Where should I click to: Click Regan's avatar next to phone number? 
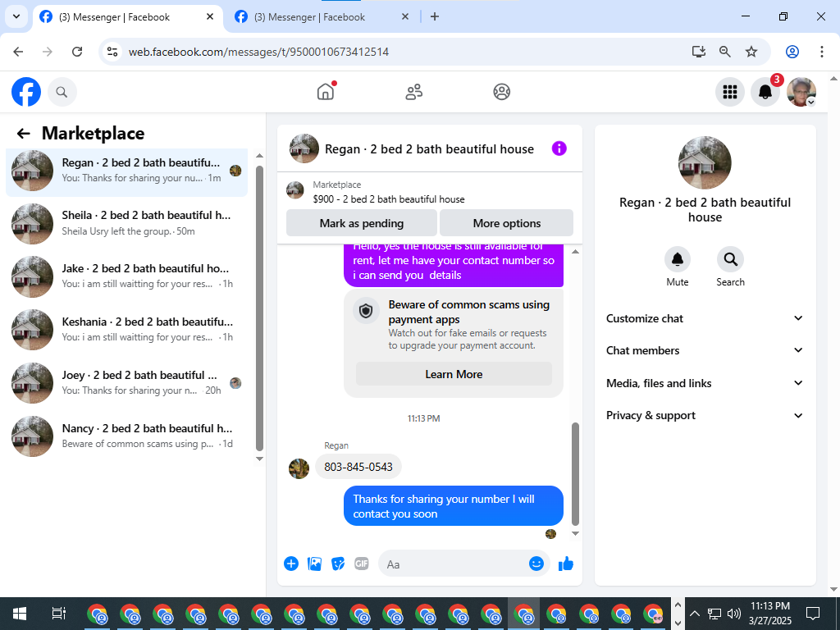point(299,468)
